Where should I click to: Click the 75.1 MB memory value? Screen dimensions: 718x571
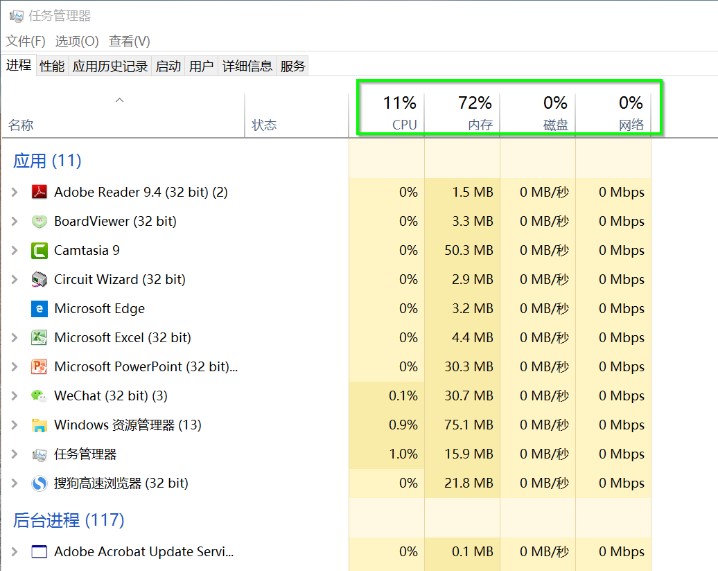tap(469, 425)
